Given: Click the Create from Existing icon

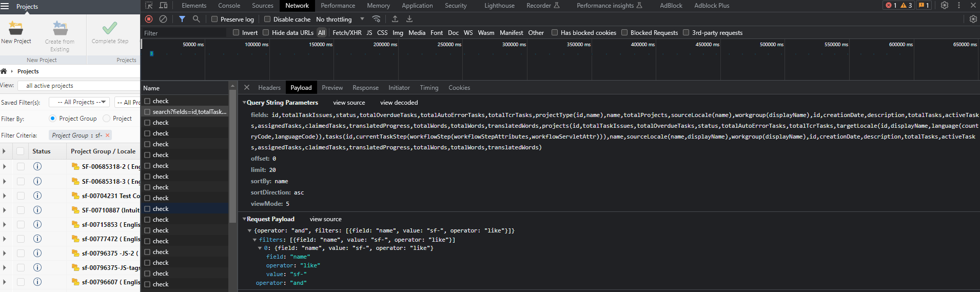Looking at the screenshot, I should pyautogui.click(x=60, y=28).
